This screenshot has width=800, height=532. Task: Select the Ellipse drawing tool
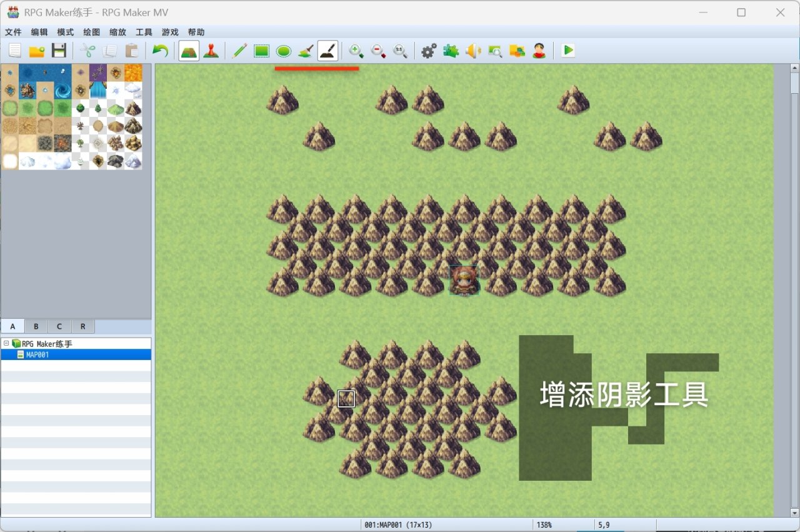pos(284,51)
